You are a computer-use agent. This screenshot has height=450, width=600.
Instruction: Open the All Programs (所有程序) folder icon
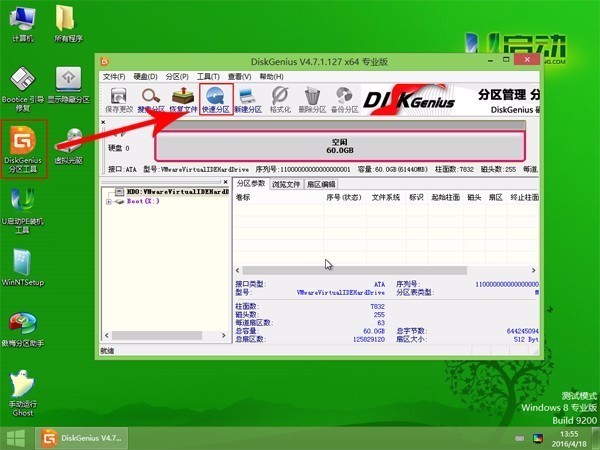68,24
